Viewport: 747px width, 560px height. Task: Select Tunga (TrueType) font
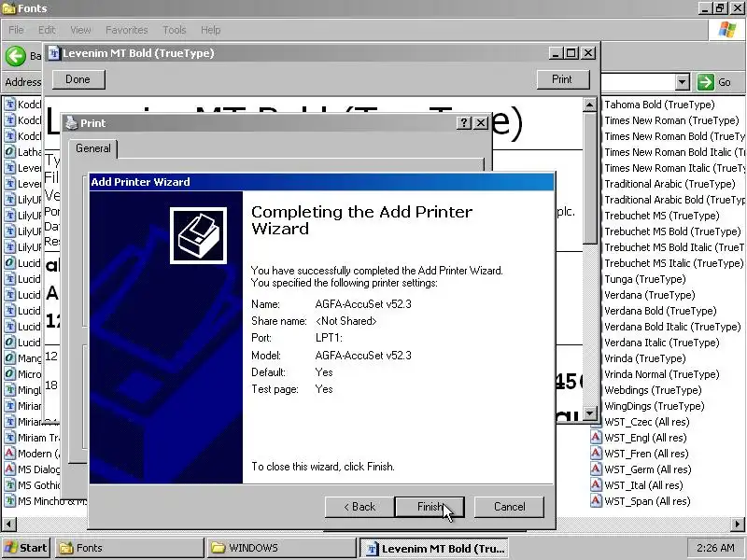tap(645, 279)
